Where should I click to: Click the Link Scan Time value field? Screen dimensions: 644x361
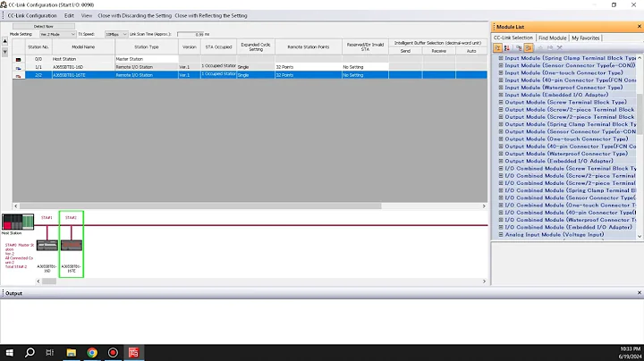191,35
